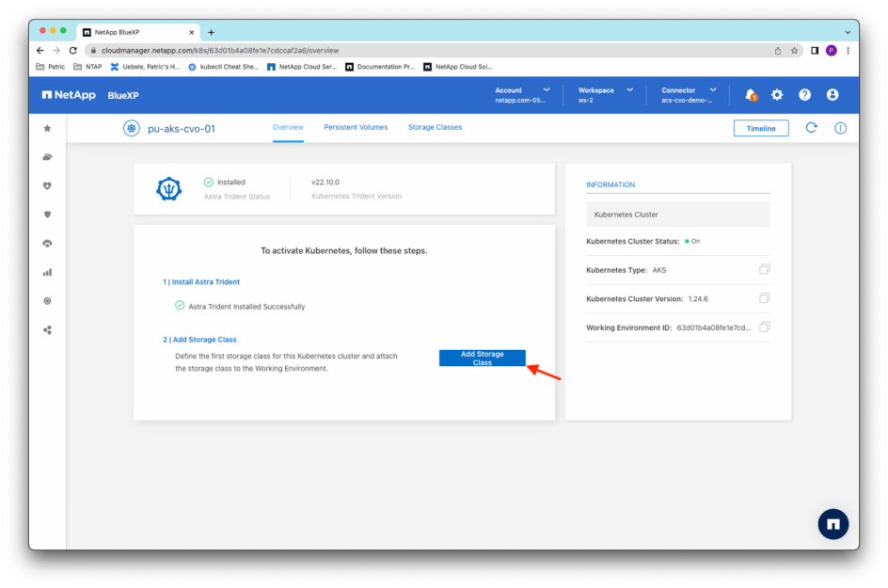Open the notifications bell in the header
The height and width of the screenshot is (588, 888).
(x=751, y=95)
